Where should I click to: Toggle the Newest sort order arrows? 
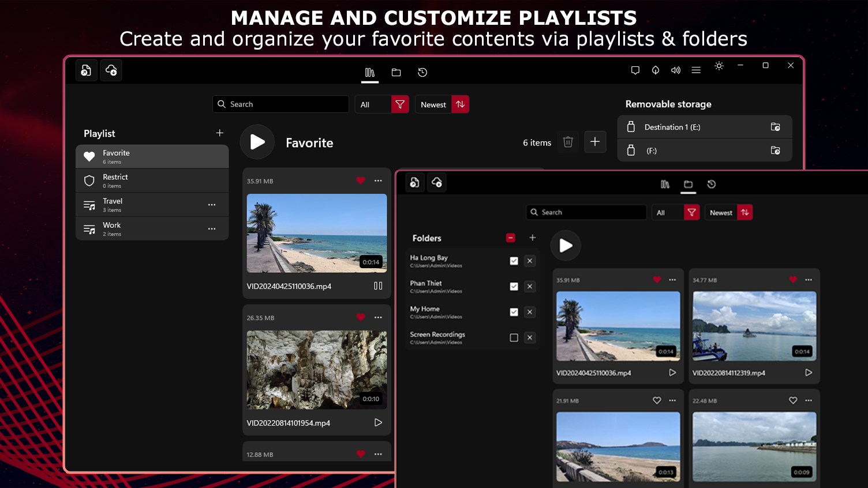pos(460,104)
